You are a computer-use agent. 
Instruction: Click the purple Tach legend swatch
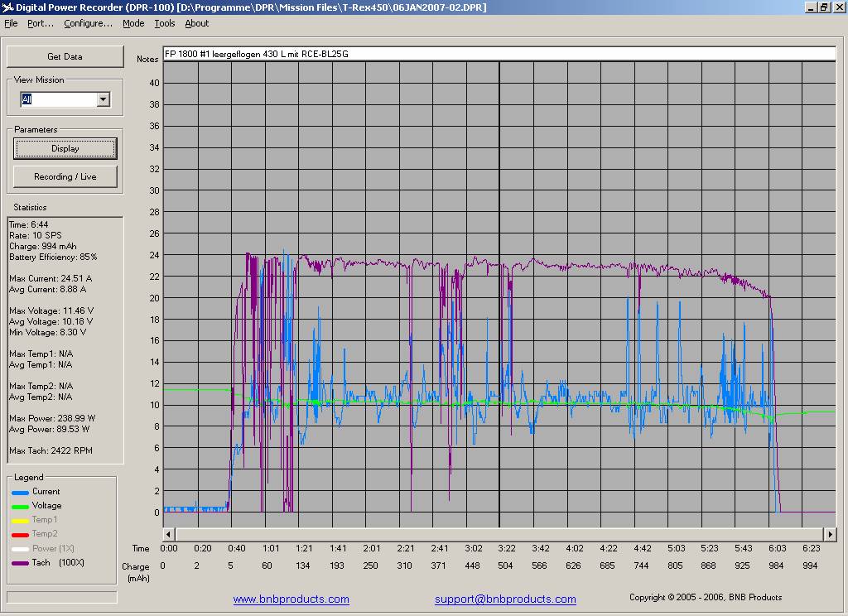[20, 563]
